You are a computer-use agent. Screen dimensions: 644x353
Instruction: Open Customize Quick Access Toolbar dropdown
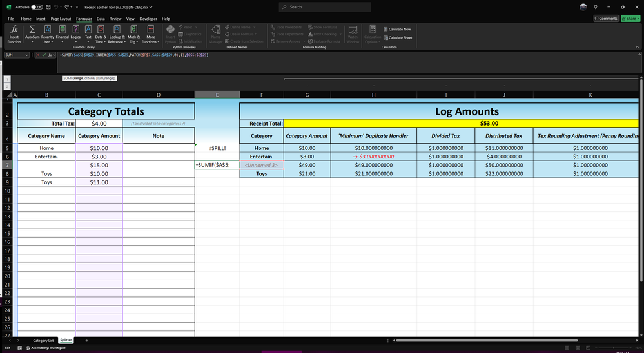click(x=77, y=7)
